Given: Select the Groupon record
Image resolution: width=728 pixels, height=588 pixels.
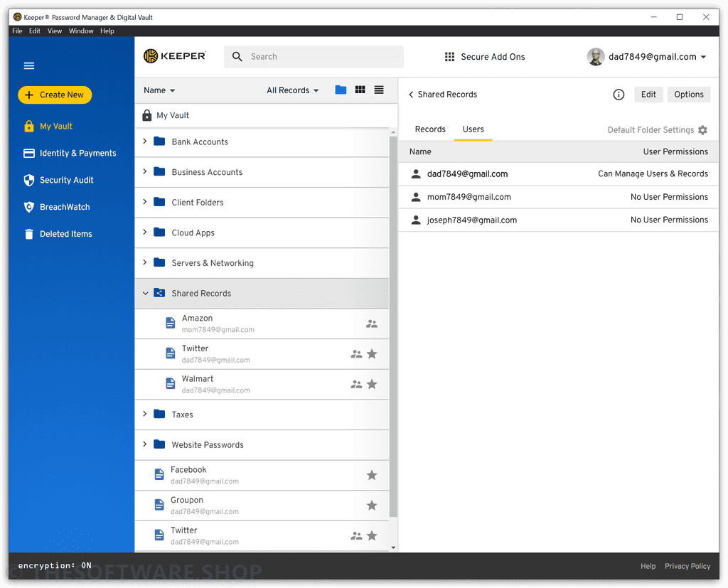Looking at the screenshot, I should pyautogui.click(x=262, y=506).
